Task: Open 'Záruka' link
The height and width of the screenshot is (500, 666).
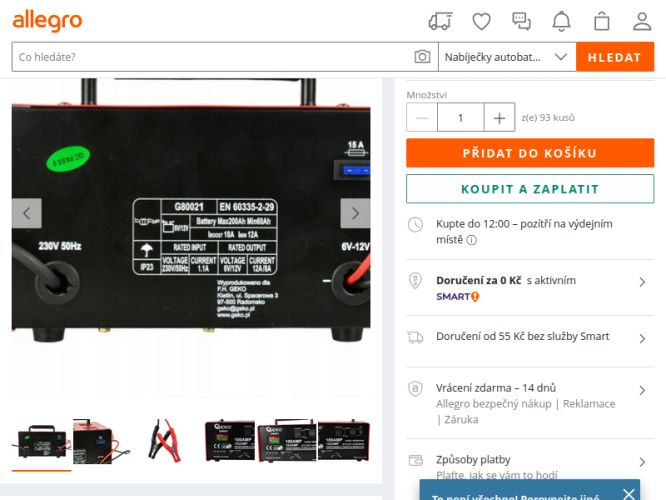Action: pos(461,420)
